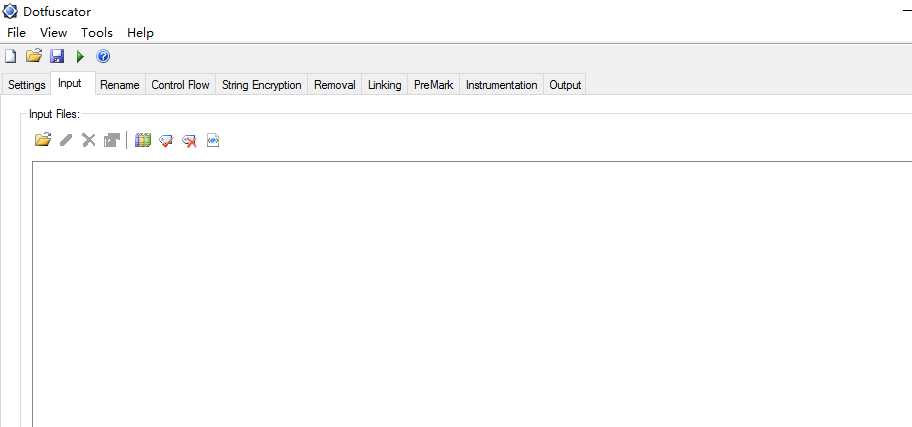Click the grayed pencil edit input icon
The image size is (912, 427).
66,140
